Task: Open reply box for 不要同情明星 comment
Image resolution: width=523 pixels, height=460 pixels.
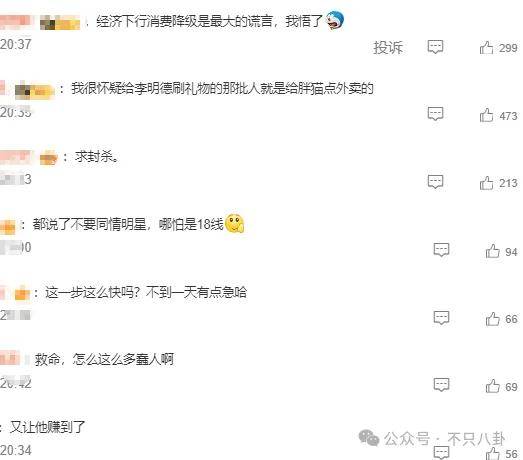Action: click(441, 250)
